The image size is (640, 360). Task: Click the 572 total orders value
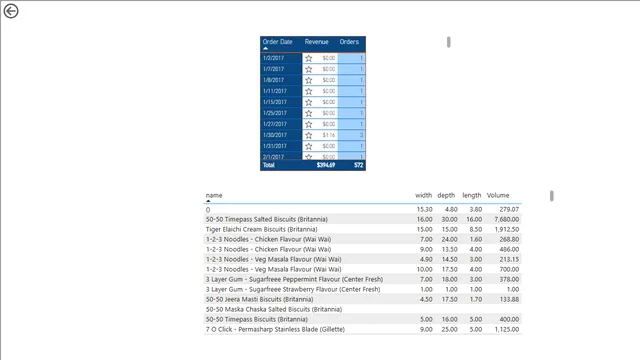pos(358,165)
